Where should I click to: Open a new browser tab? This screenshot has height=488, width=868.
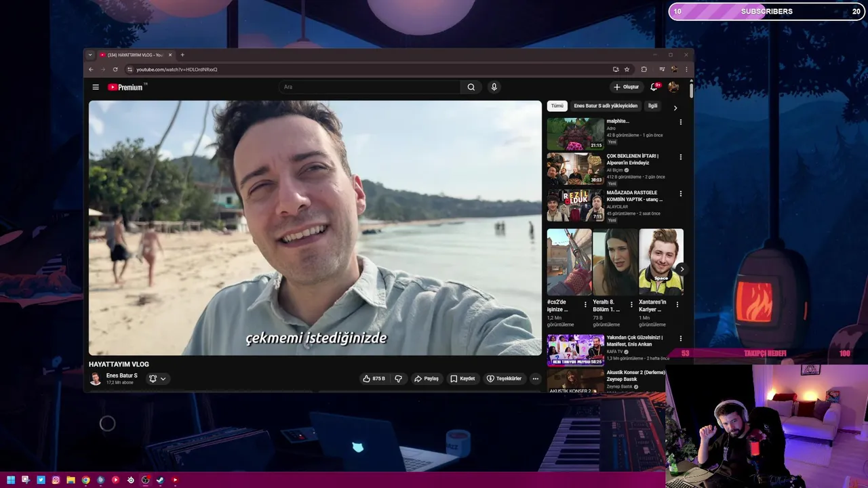point(182,55)
